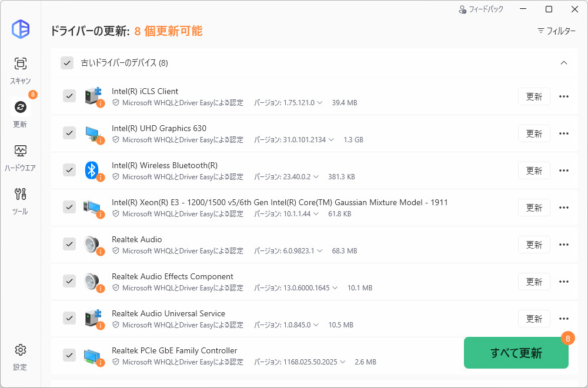The width and height of the screenshot is (588, 388).
Task: Click the Intel(R) iCLS Client device icon
Action: pyautogui.click(x=93, y=97)
